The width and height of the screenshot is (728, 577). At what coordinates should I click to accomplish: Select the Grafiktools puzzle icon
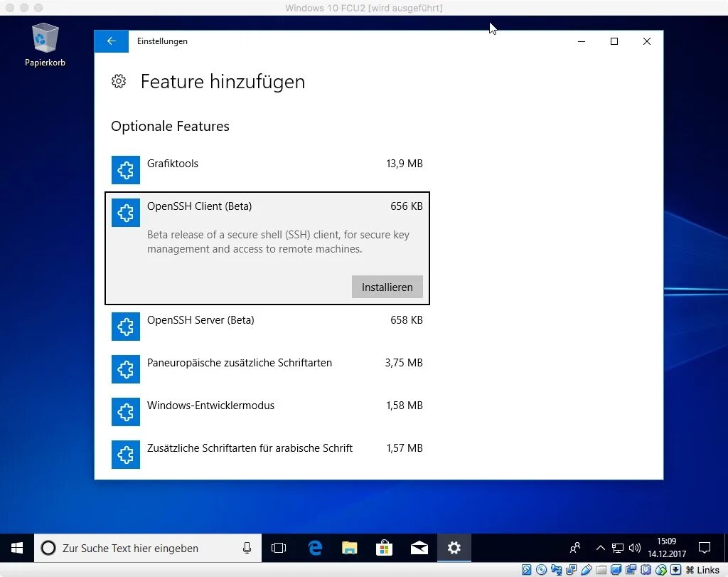(125, 170)
